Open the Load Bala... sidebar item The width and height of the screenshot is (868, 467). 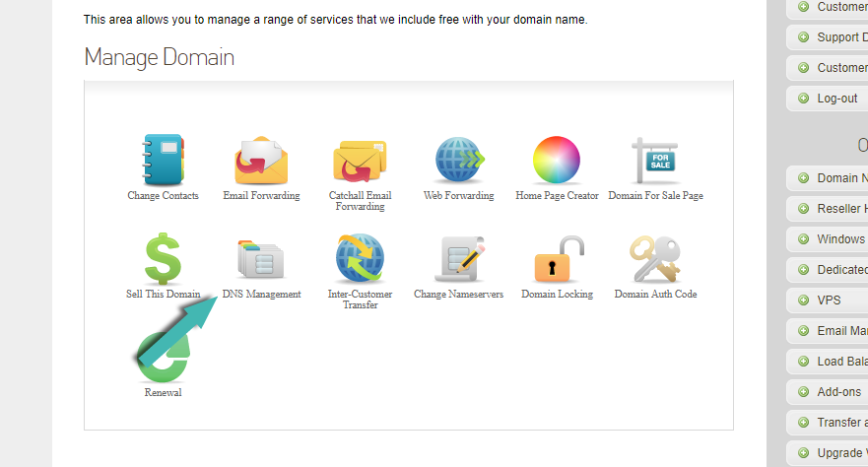827,362
